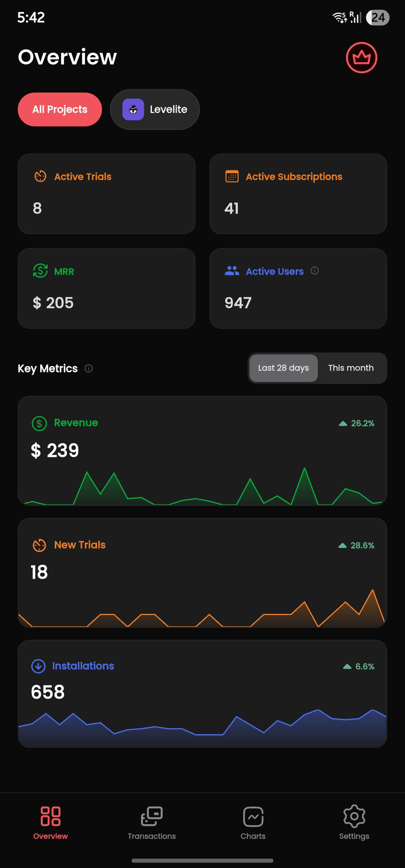The width and height of the screenshot is (405, 868).
Task: Tap the Revenue green line chart
Action: (x=202, y=486)
